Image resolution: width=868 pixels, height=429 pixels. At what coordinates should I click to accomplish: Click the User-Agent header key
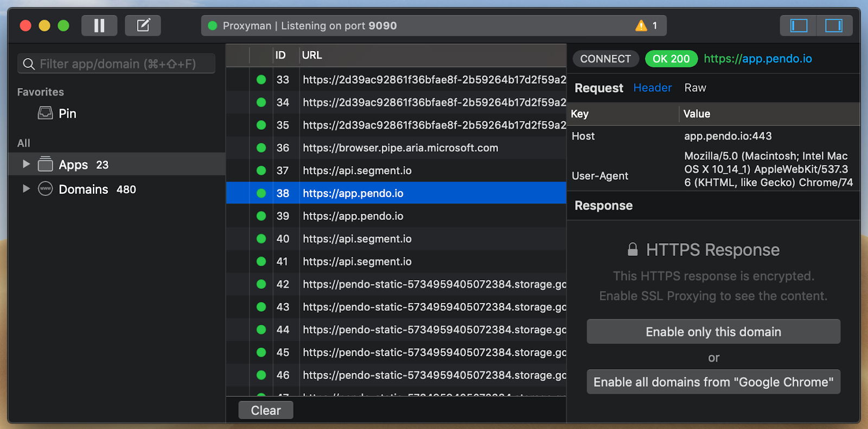click(599, 176)
